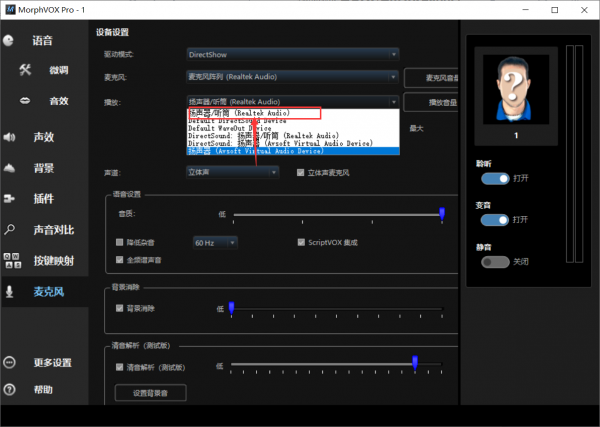Click the MorphVOX Pro title bar logo

coord(10,10)
